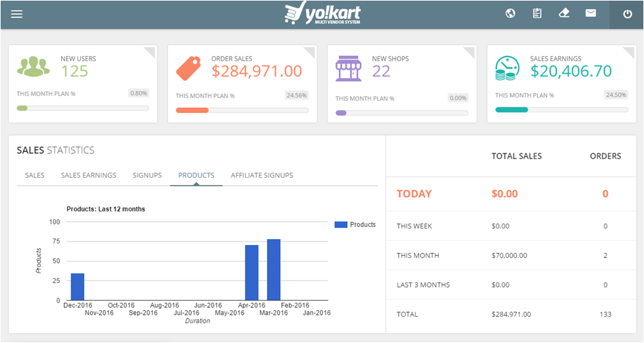Click the Mar-2016 chart bar
This screenshot has height=343, width=644.
[x=274, y=269]
